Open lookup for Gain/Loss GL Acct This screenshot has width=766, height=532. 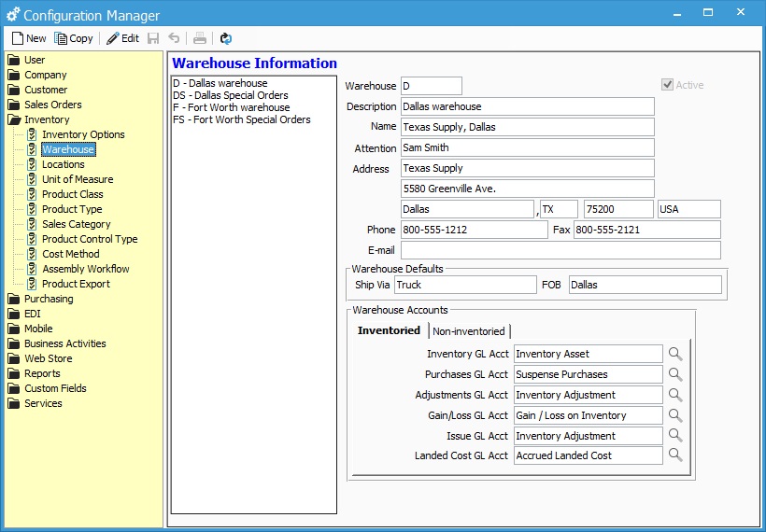click(675, 415)
